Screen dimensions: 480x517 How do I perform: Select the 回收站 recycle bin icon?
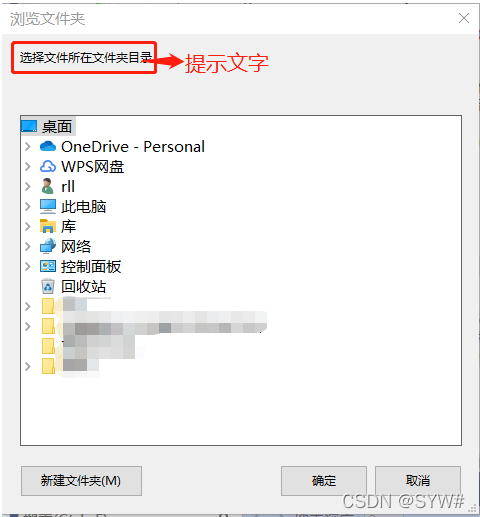(48, 286)
